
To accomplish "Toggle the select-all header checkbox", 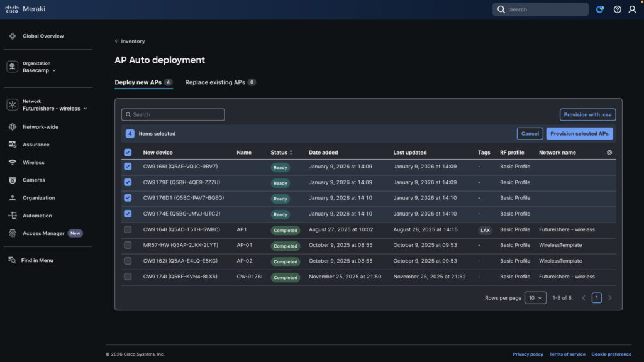I will (128, 152).
